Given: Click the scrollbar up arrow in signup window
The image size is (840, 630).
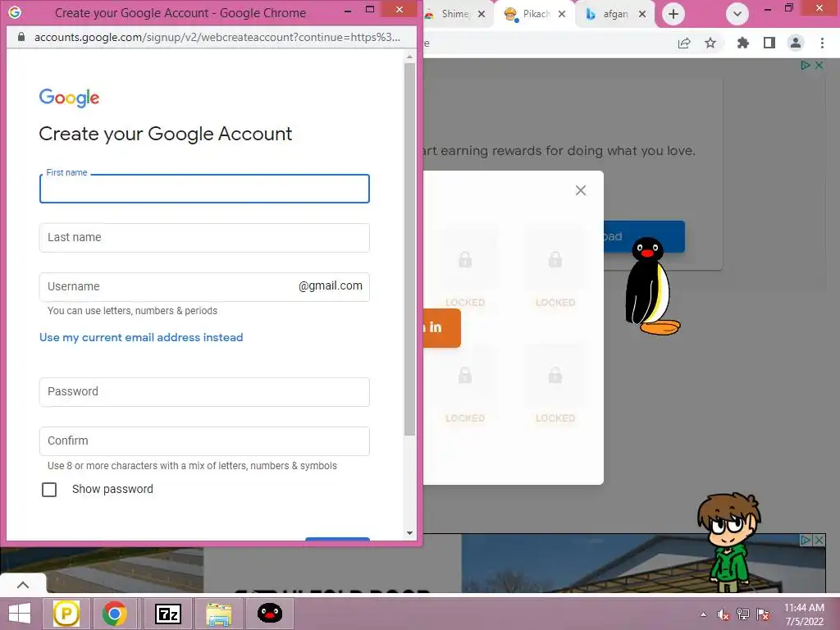Looking at the screenshot, I should coord(410,57).
